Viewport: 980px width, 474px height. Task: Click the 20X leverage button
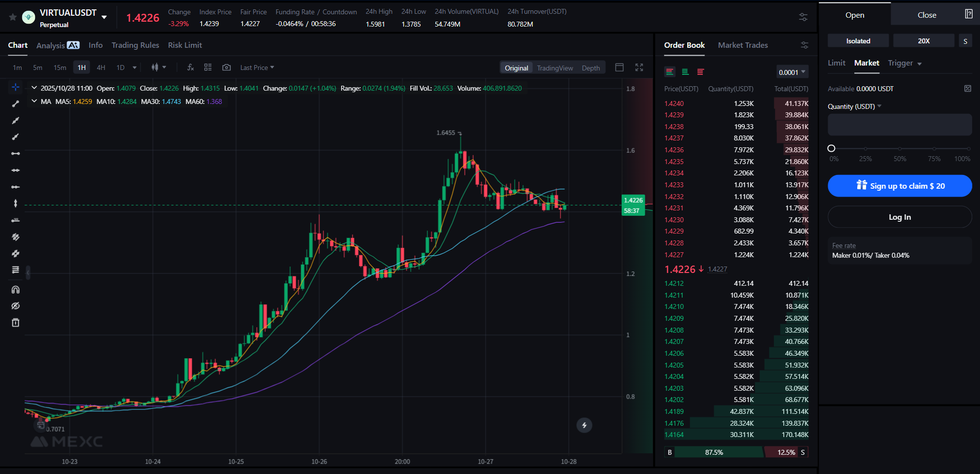point(923,41)
